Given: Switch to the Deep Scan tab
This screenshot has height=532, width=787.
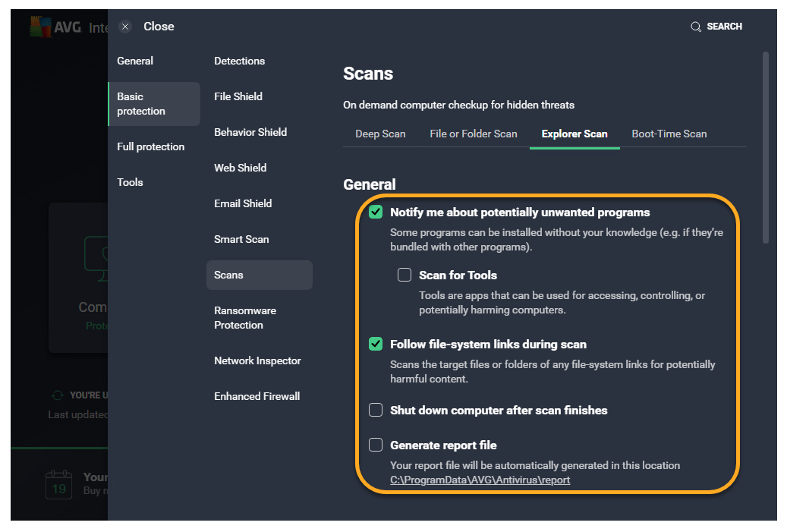Looking at the screenshot, I should (x=380, y=134).
